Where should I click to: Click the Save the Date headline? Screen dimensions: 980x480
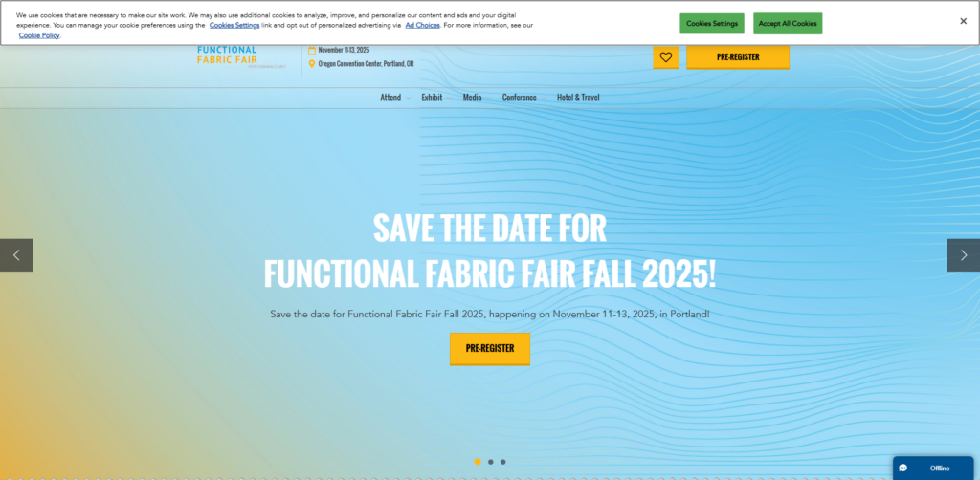[x=490, y=251]
